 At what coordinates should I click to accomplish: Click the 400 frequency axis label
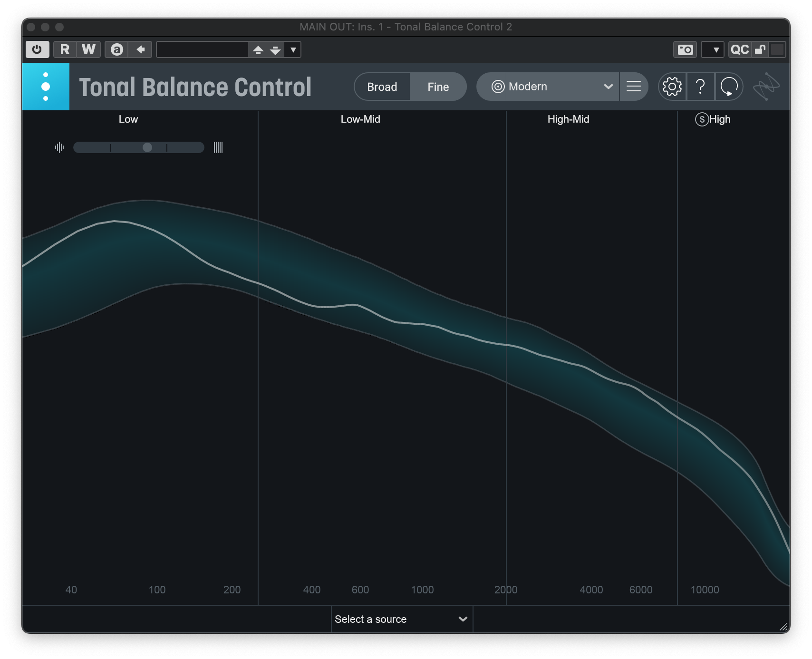(312, 590)
